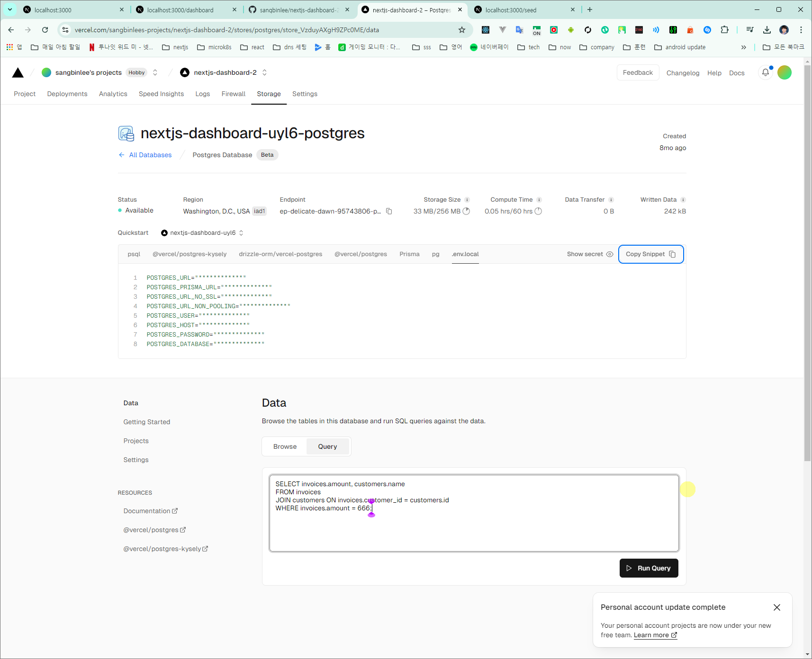The width and height of the screenshot is (812, 659).
Task: Click the Vercel triangle logo
Action: [18, 72]
